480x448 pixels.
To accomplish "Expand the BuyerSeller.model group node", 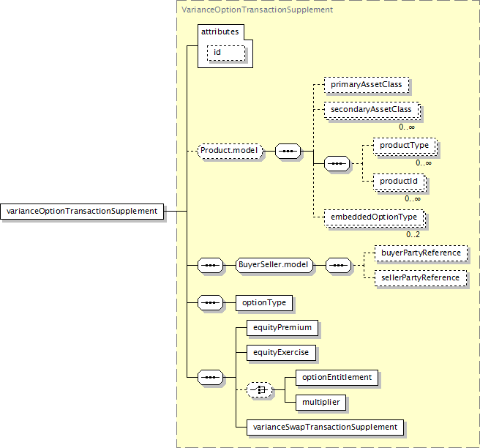I will (273, 265).
